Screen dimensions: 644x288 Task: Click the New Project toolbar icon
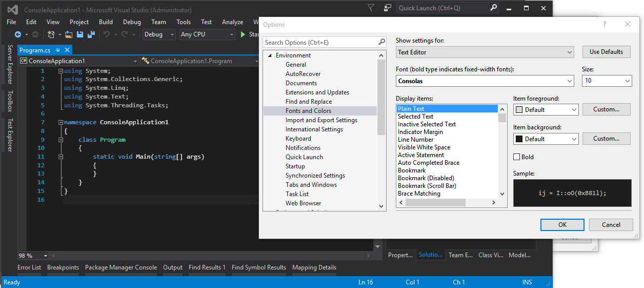click(x=51, y=34)
